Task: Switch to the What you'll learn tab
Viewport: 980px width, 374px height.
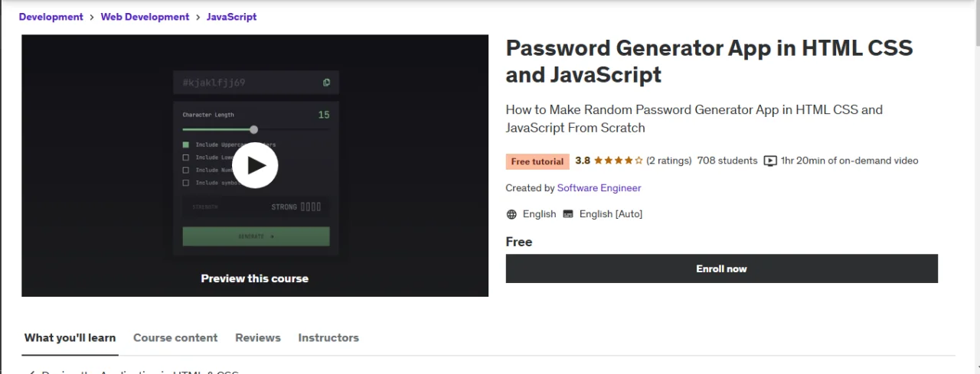Action: 70,337
